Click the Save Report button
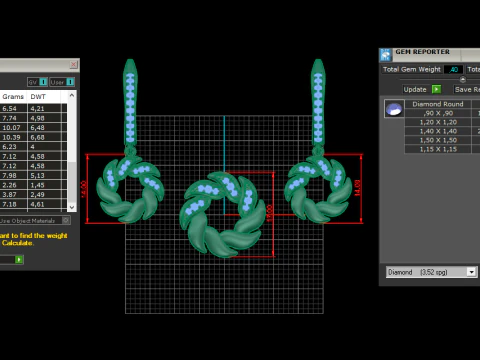Image resolution: width=480 pixels, height=360 pixels. pos(467,89)
